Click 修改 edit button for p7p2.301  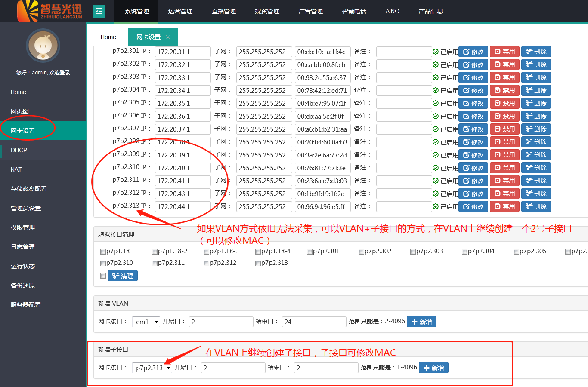[x=473, y=52]
